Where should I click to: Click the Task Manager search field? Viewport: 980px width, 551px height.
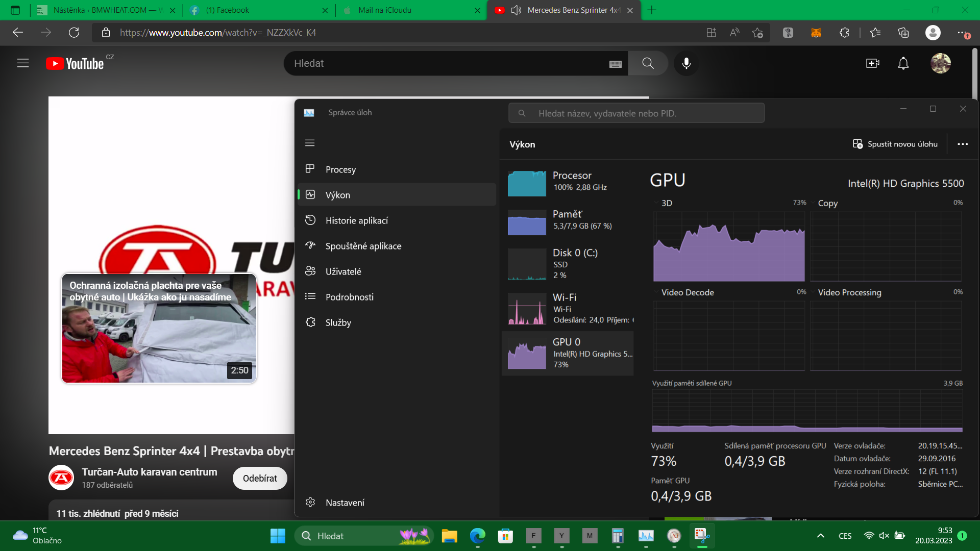[636, 113]
